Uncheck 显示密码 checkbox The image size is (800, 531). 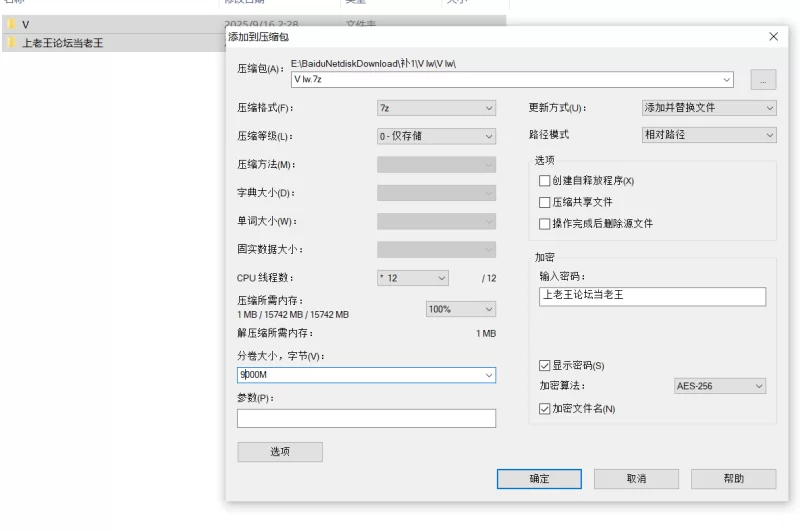[544, 365]
